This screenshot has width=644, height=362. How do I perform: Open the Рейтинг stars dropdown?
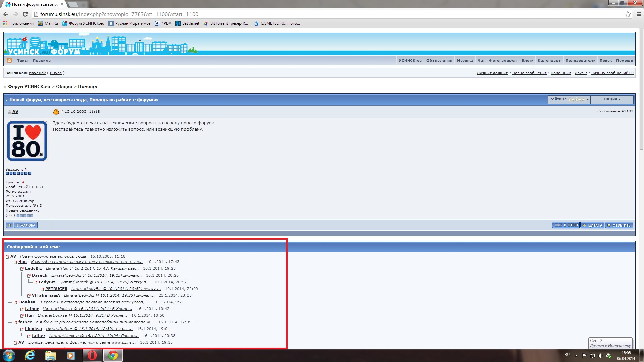coord(569,99)
